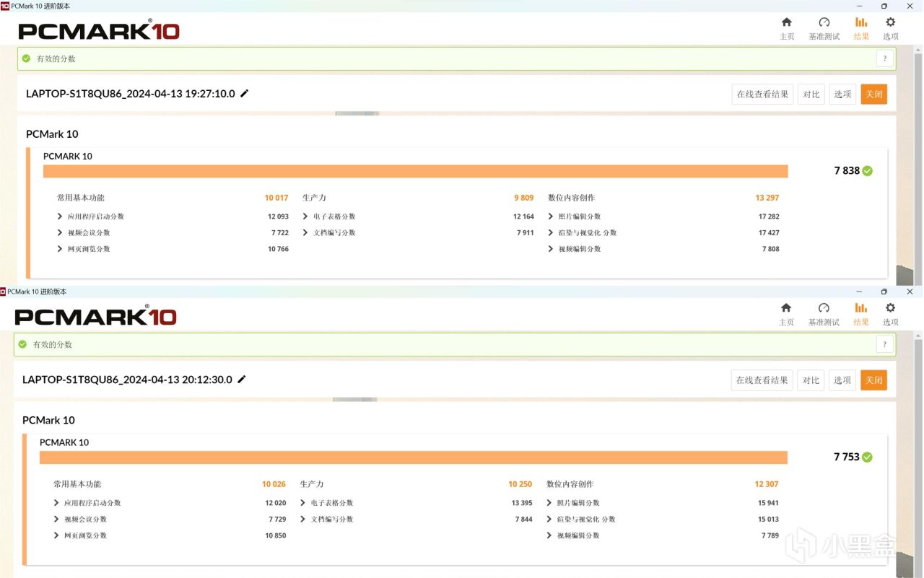Click 对比 button for the 20:12:30.0 result

point(811,380)
